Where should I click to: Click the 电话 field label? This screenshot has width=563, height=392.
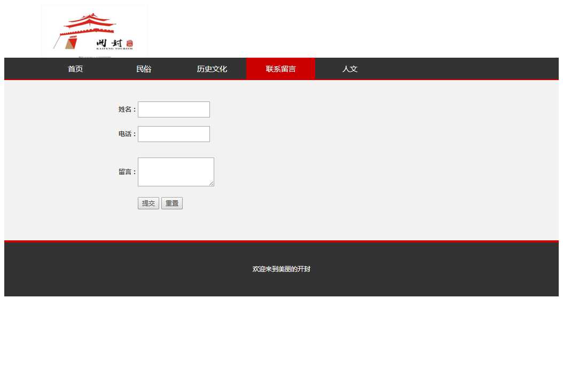tap(127, 134)
